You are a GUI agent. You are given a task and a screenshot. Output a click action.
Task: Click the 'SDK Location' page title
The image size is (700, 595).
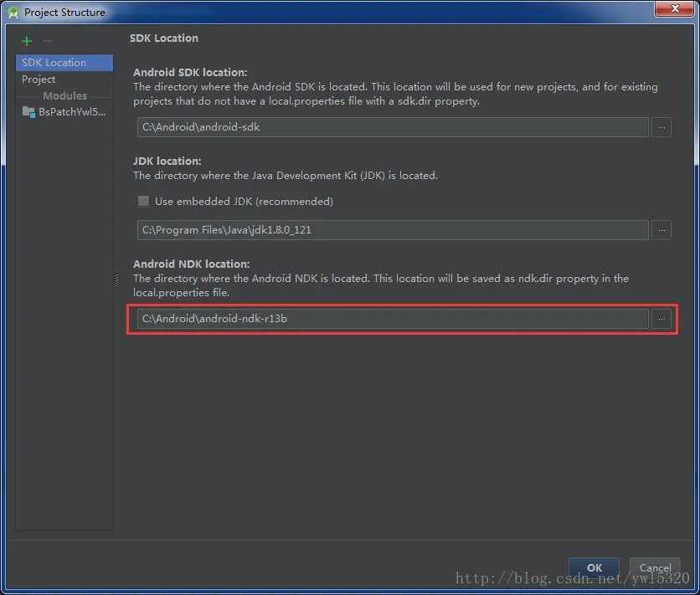point(164,38)
